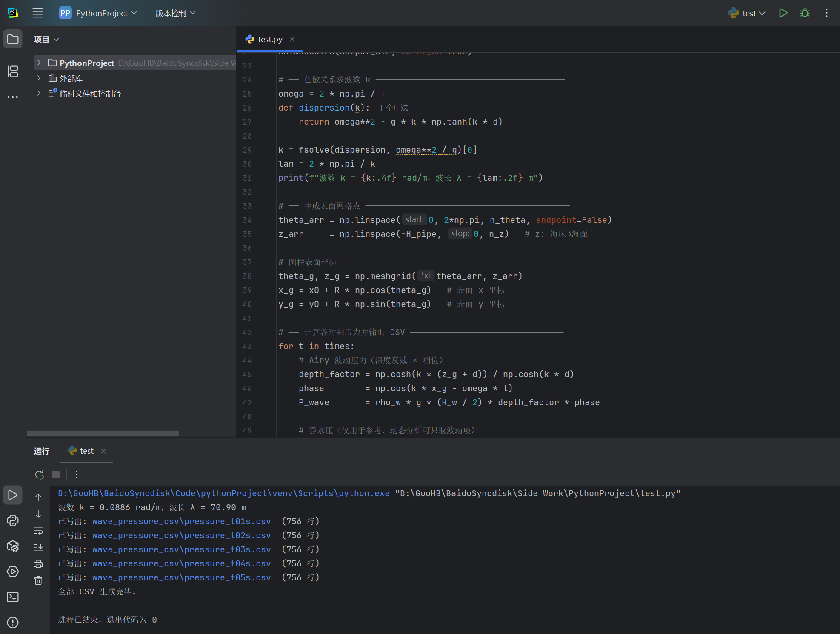Show more tool windows ellipsis
The height and width of the screenshot is (634, 840).
click(13, 97)
